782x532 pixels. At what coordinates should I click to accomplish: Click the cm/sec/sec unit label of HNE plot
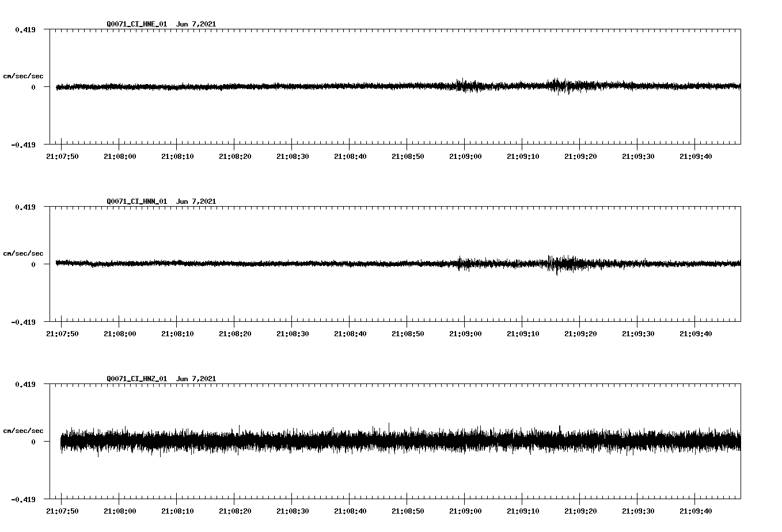tap(23, 76)
